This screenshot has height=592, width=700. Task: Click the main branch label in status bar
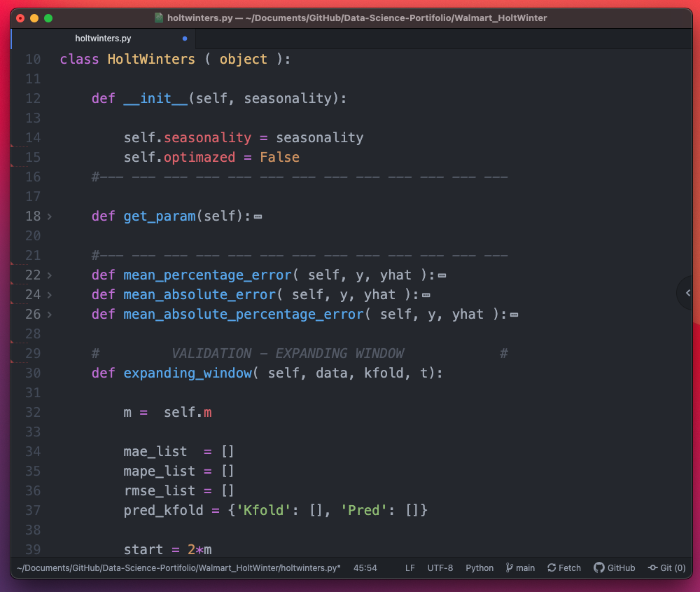point(525,567)
